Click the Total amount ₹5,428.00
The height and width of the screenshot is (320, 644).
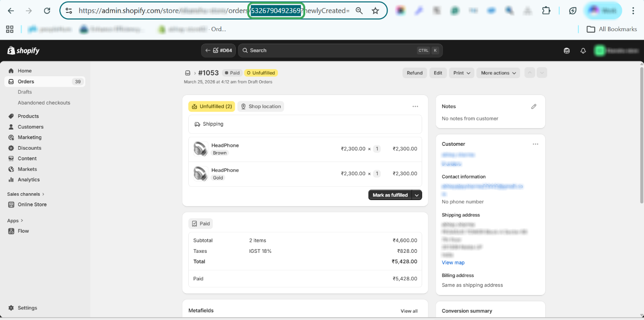pyautogui.click(x=404, y=261)
